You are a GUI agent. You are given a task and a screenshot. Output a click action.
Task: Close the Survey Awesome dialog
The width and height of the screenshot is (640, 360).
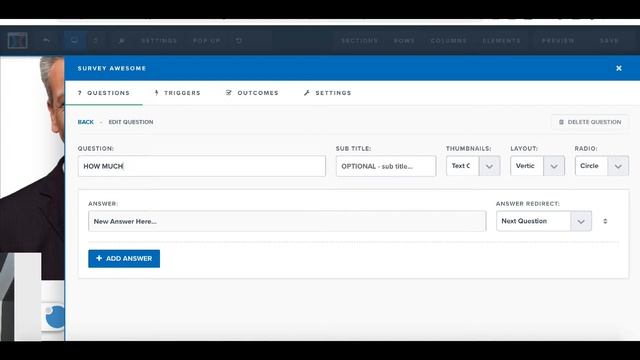point(619,68)
